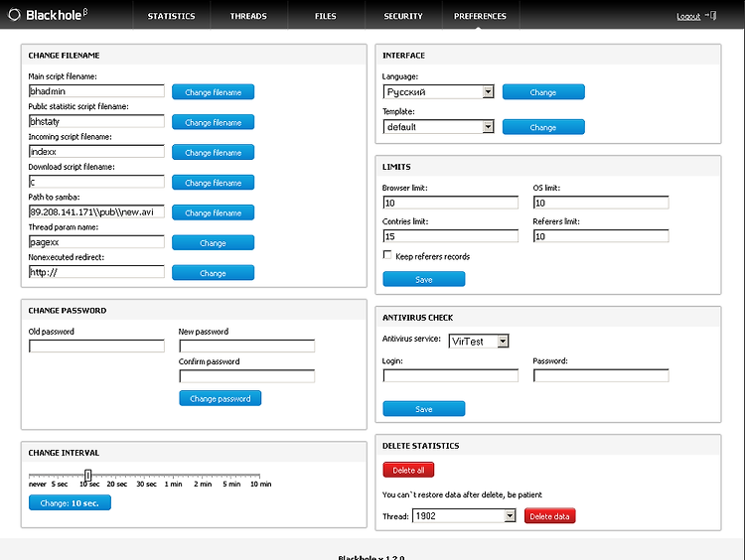
Task: Click the red Delete all button
Action: coord(408,471)
